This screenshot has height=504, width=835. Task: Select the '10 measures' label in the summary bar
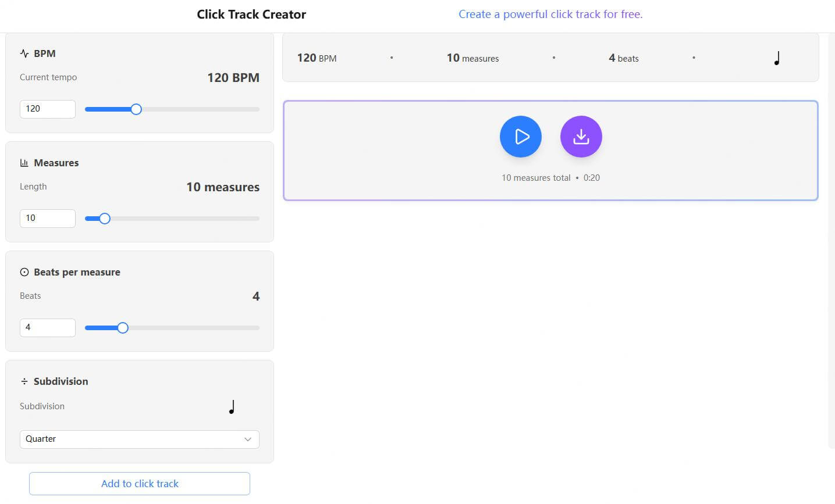[472, 58]
